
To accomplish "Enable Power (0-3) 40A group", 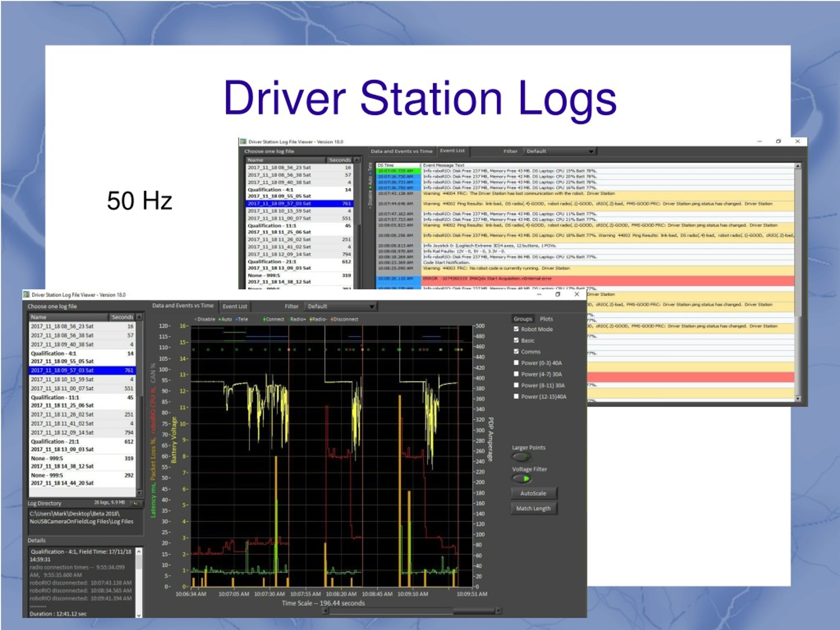I will click(516, 363).
